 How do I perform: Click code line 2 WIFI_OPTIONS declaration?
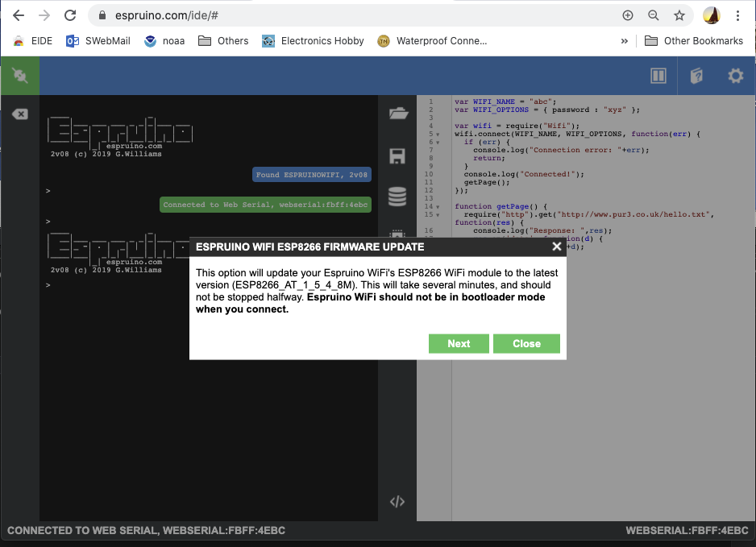(x=547, y=110)
